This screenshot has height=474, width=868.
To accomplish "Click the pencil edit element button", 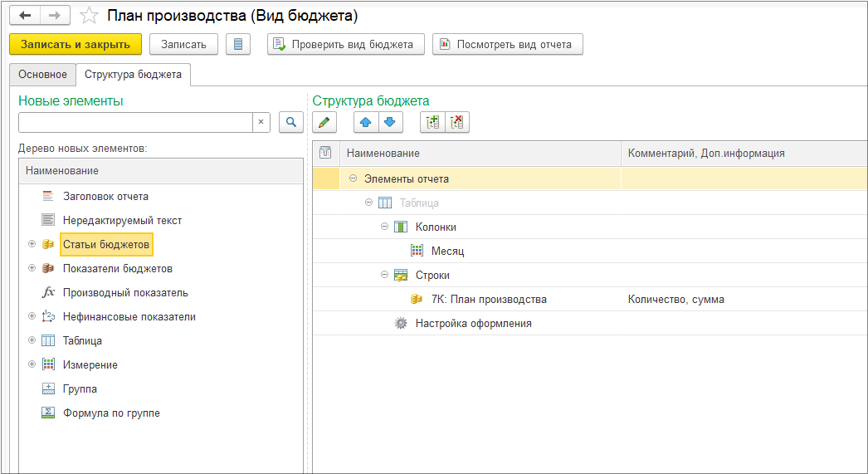I will point(324,122).
